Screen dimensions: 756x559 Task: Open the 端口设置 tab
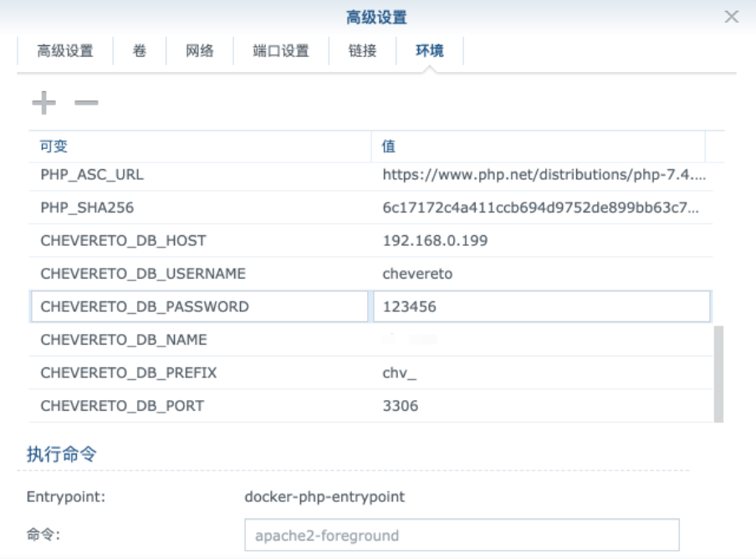[281, 51]
